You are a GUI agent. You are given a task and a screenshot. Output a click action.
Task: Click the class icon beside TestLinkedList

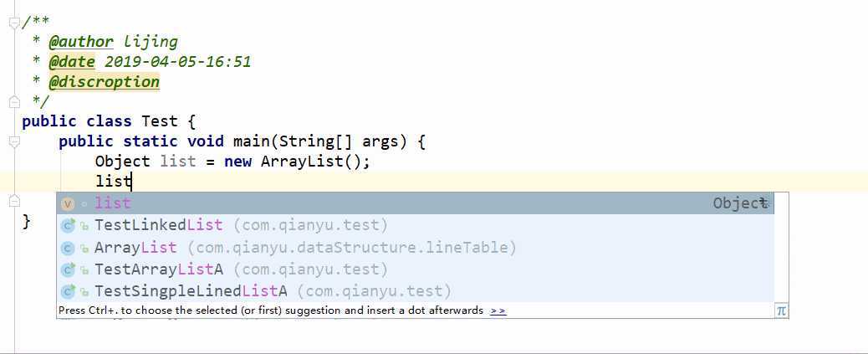[x=68, y=225]
